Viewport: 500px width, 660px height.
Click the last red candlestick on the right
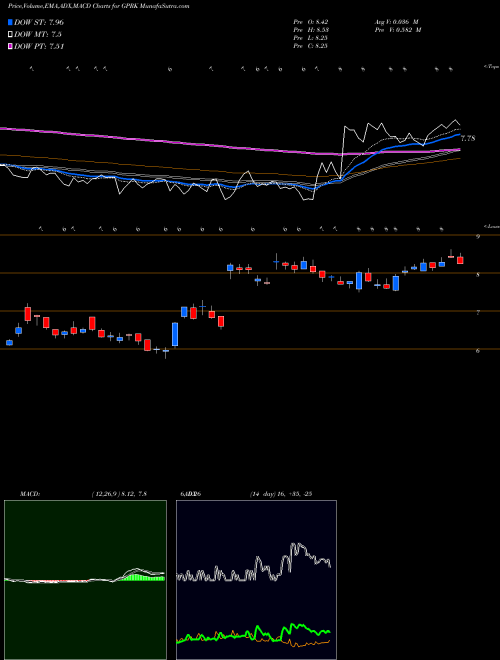tap(460, 260)
